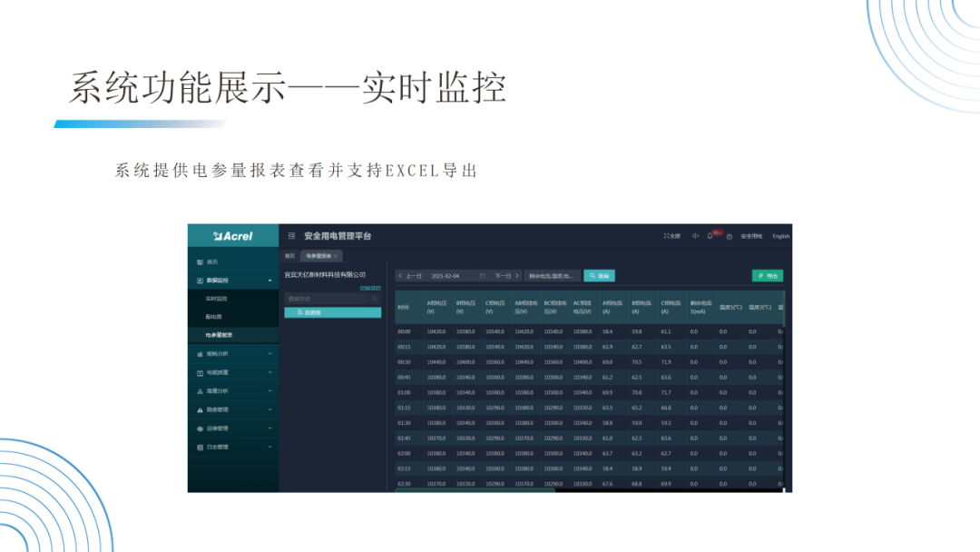Click the 首页 home icon in sidebar

(199, 261)
